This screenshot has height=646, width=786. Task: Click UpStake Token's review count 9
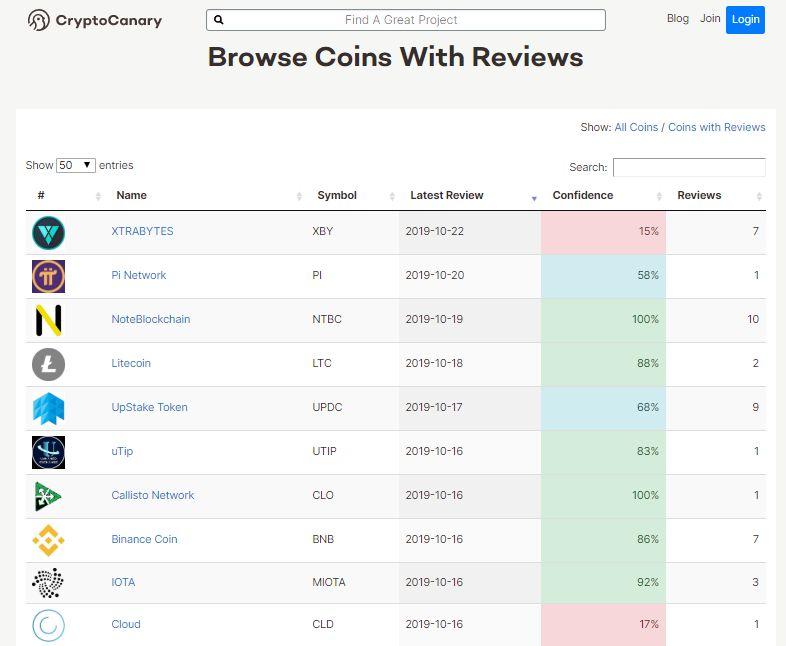(x=755, y=407)
